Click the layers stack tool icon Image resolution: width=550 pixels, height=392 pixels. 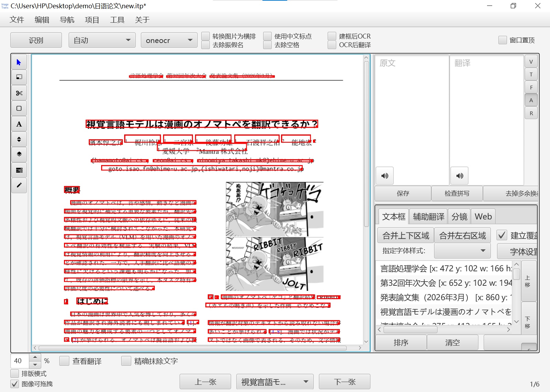(19, 154)
